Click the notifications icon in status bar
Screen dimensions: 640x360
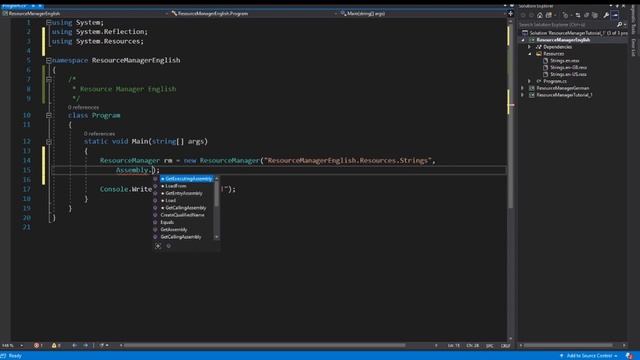pyautogui.click(x=630, y=356)
